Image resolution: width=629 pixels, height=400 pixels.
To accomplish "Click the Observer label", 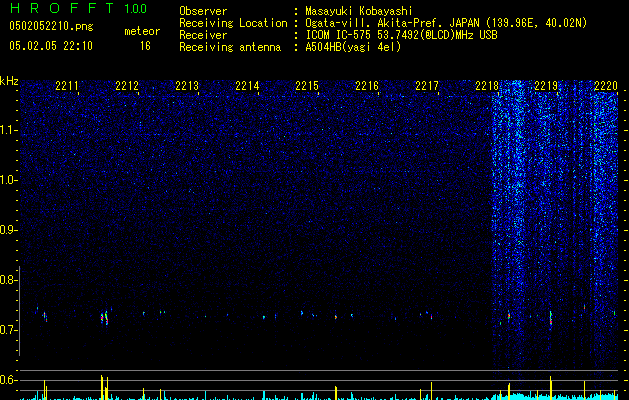I will [203, 11].
